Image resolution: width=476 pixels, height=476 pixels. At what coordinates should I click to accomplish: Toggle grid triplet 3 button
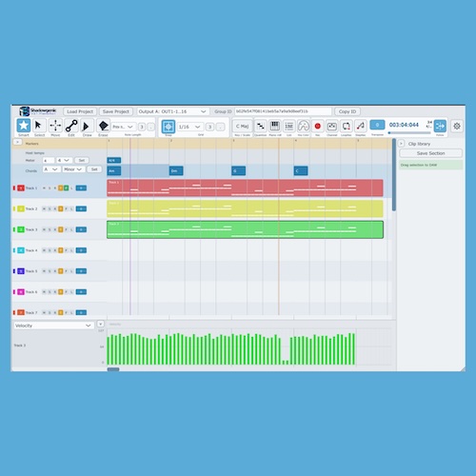click(209, 127)
